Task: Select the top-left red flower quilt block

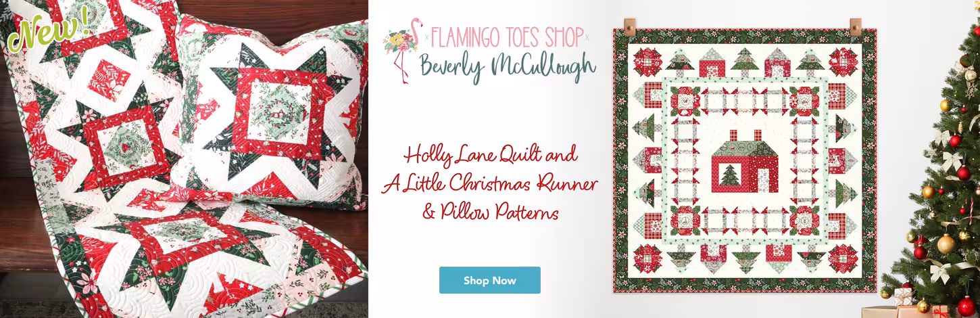Action: (x=646, y=62)
